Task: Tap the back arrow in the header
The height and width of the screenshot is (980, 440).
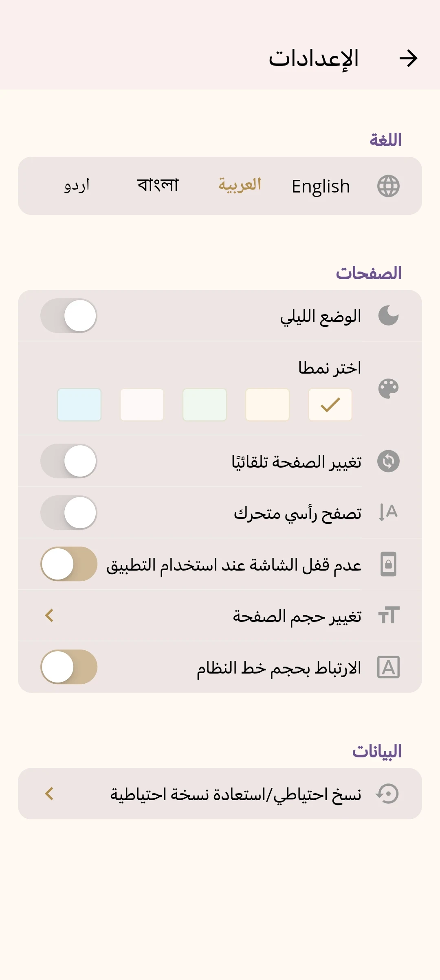Action: point(408,58)
